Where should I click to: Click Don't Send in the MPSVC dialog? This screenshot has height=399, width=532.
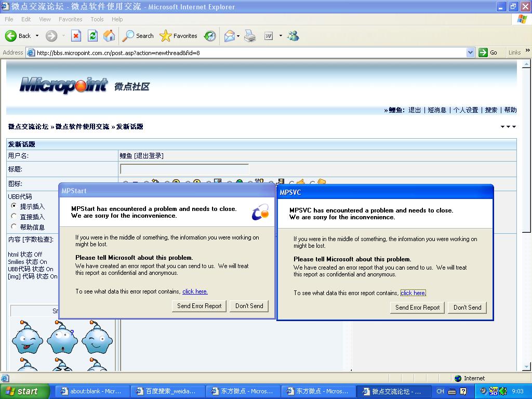pos(467,308)
